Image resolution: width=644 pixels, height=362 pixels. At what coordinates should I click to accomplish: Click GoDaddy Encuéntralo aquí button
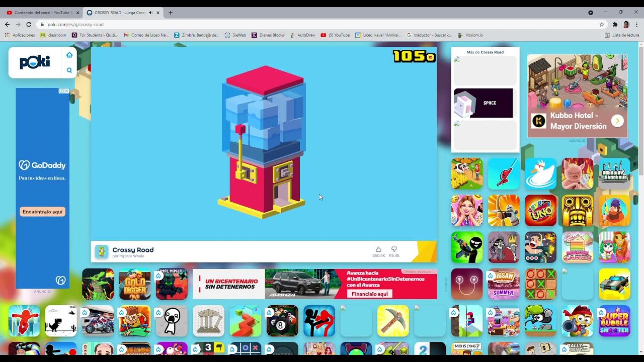click(x=43, y=212)
